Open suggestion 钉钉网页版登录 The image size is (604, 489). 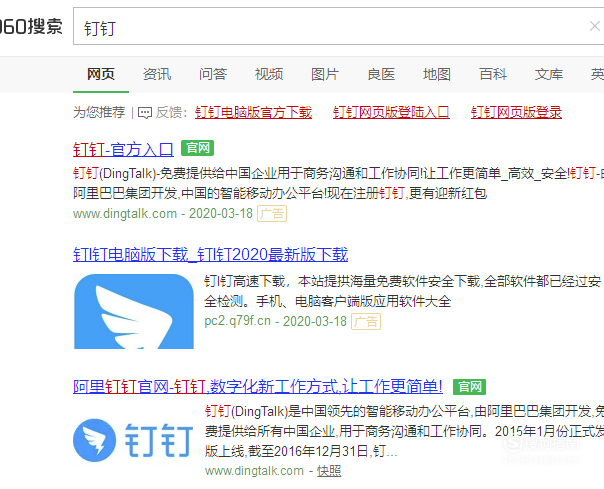coord(516,112)
